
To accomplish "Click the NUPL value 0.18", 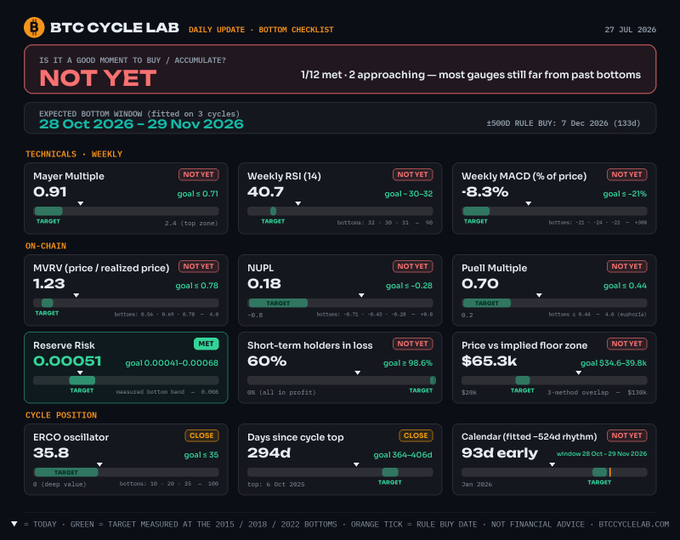I will tap(264, 284).
